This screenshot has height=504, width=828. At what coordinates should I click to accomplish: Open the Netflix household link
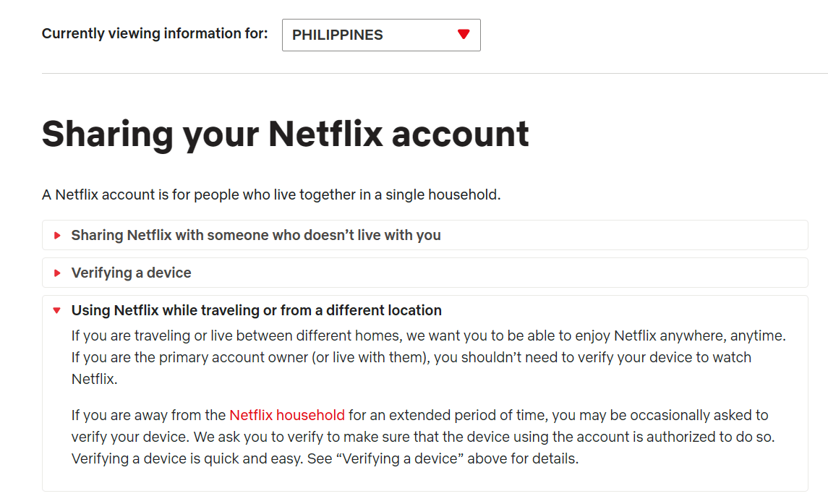(x=286, y=415)
